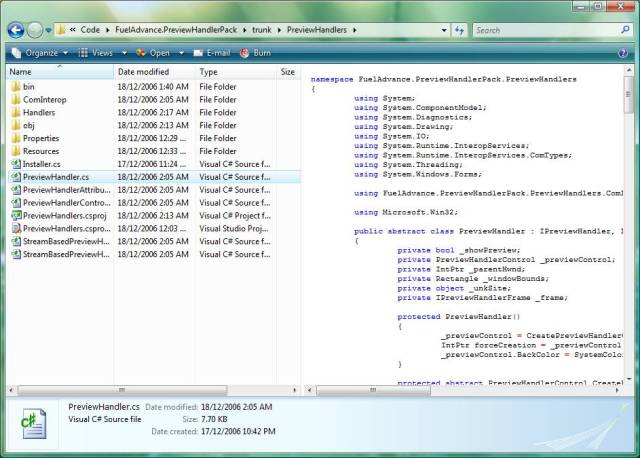Select the PreviewHandlers.csproj project file

click(65, 215)
